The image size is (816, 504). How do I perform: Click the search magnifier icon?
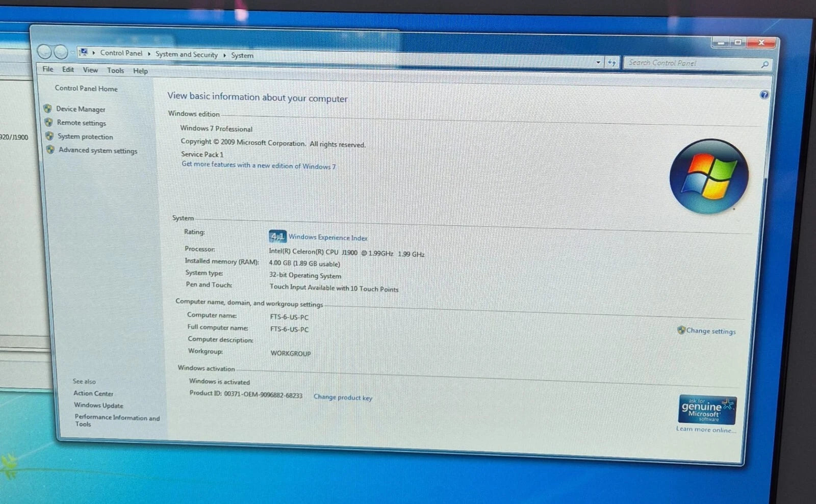(764, 64)
